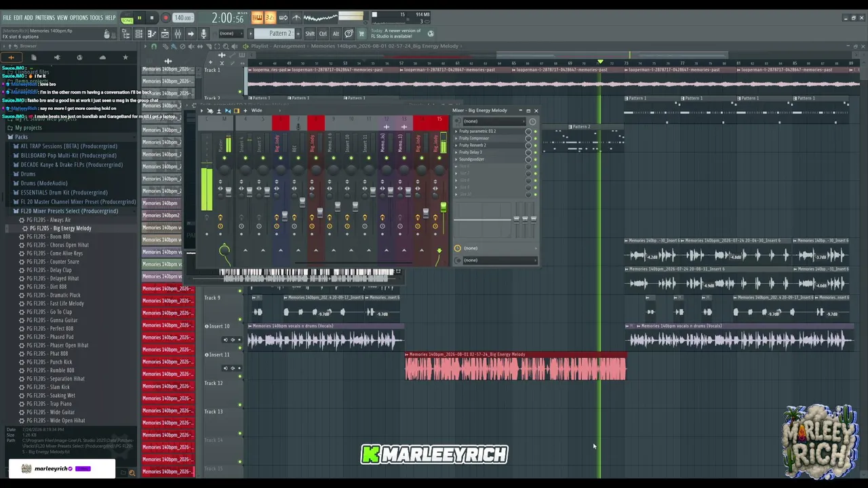Image resolution: width=868 pixels, height=488 pixels.
Task: Open the PATTERNS menu
Action: (45, 18)
